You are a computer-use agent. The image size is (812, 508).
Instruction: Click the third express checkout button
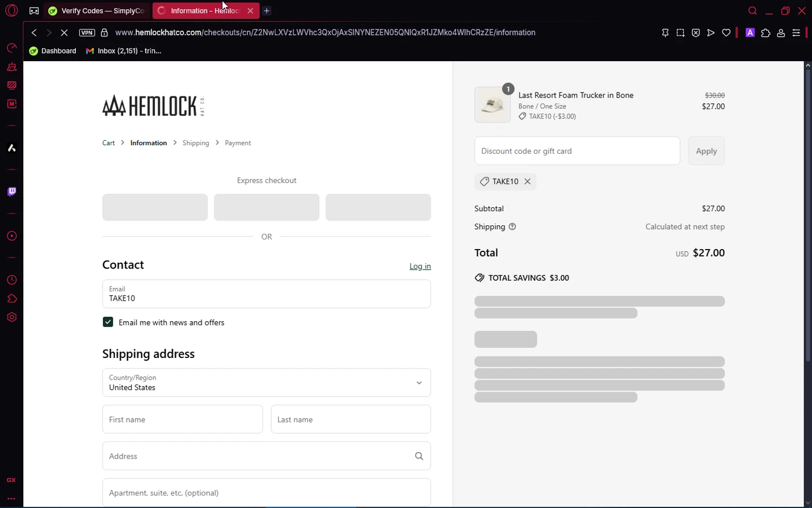pyautogui.click(x=378, y=207)
